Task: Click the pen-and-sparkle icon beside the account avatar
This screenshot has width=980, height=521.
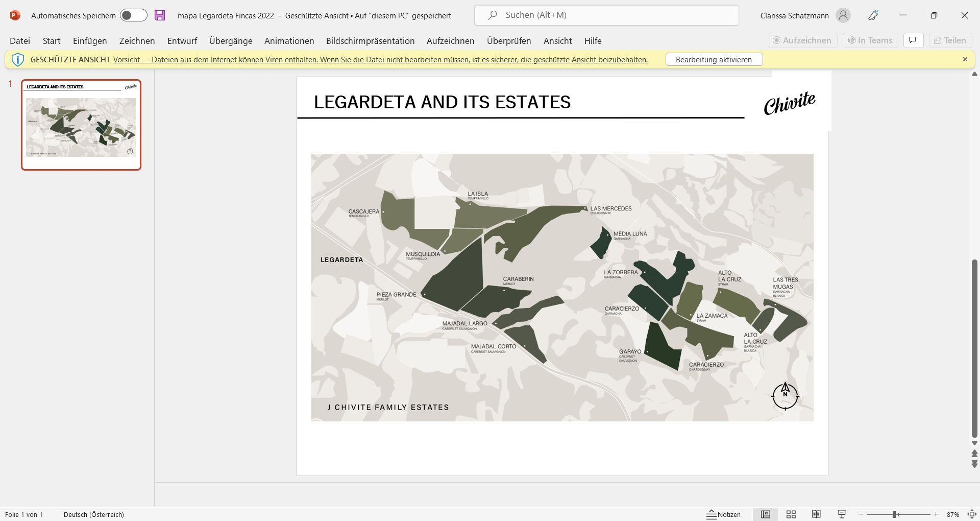Action: coord(873,15)
